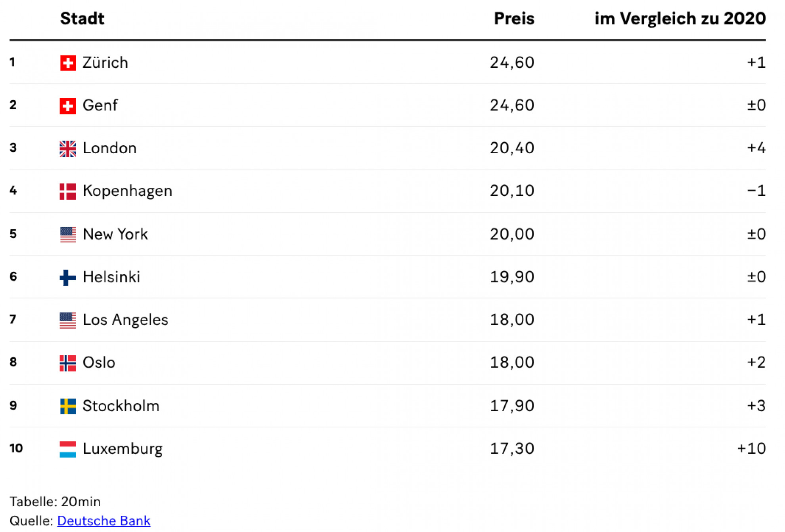This screenshot has height=532, width=785.
Task: Open the Deutsche Bank source link
Action: (x=104, y=520)
